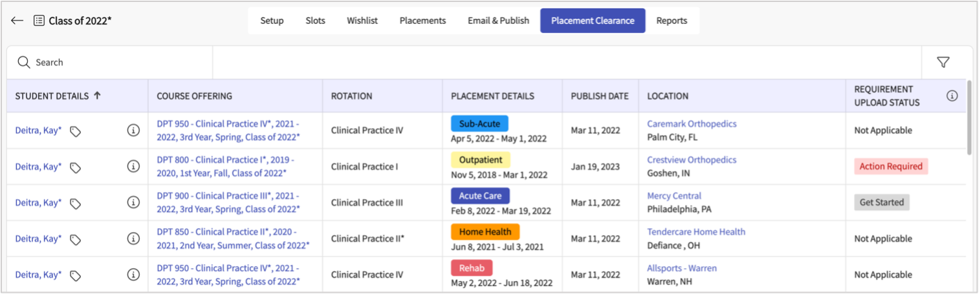Click Tendercare Home Health location link
Screen dimensions: 980x296
coord(696,231)
